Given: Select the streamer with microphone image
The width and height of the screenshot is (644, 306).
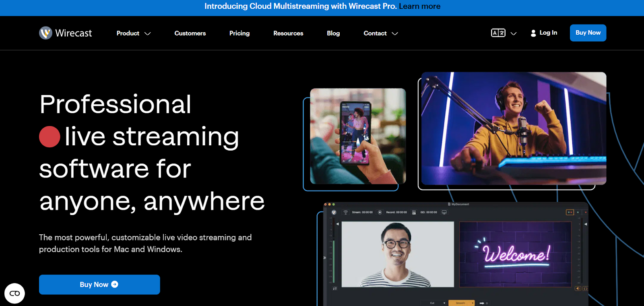Looking at the screenshot, I should click(x=514, y=128).
